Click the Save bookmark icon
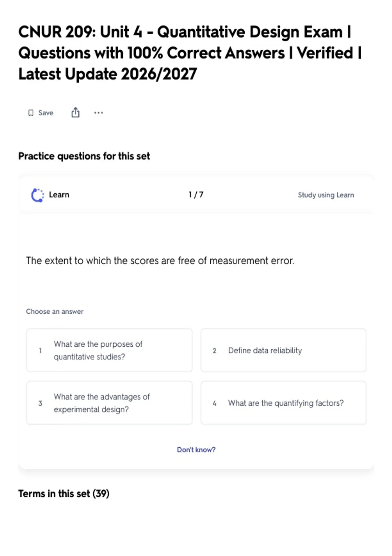This screenshot has width=392, height=556. (31, 113)
